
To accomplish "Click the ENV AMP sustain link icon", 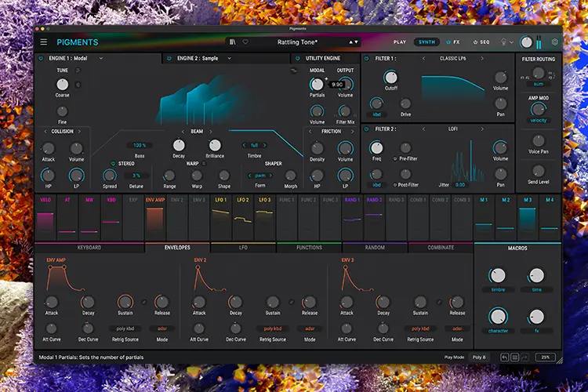I will click(x=144, y=302).
